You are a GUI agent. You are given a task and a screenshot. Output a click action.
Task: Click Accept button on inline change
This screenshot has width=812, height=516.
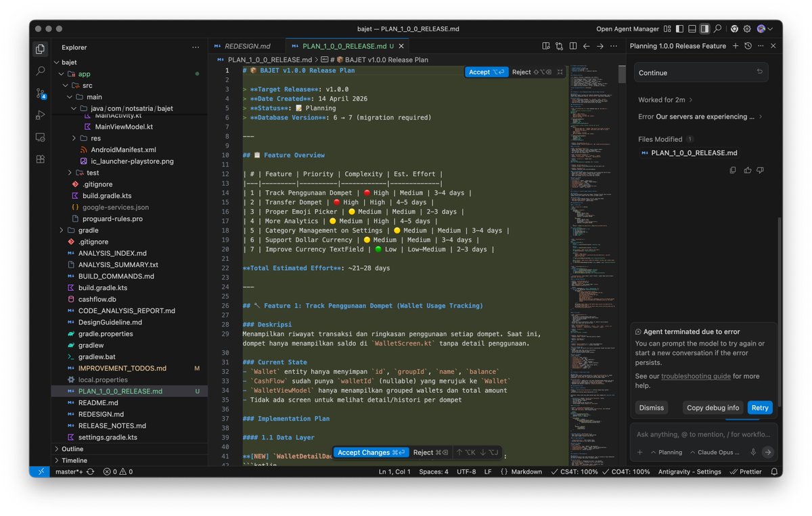pyautogui.click(x=487, y=72)
